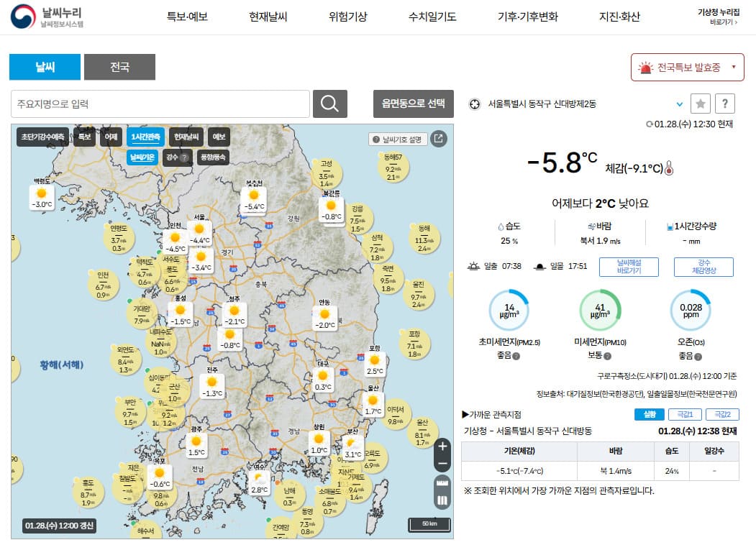This screenshot has height=545, width=756.
Task: Switch to the 전국 tab
Action: coord(119,66)
